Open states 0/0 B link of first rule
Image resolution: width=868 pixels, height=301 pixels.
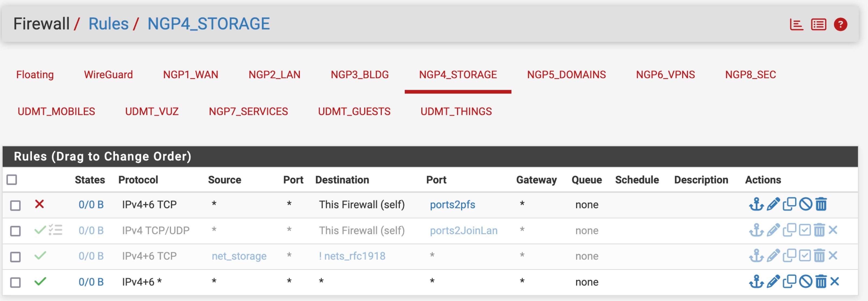[x=91, y=205]
